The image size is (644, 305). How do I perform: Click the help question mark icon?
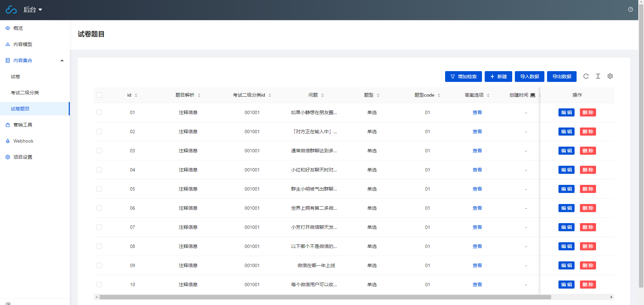pos(631,9)
